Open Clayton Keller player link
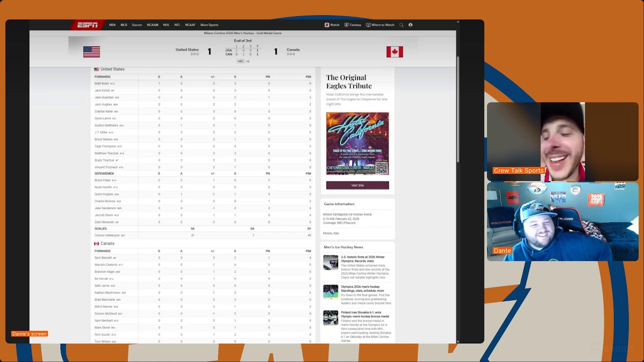The width and height of the screenshot is (644, 362). [104, 112]
